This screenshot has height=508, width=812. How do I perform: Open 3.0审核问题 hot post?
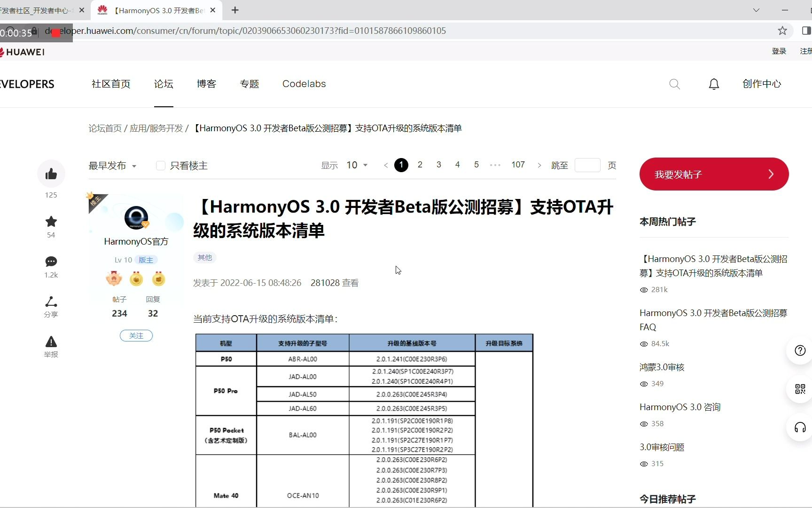tap(662, 447)
